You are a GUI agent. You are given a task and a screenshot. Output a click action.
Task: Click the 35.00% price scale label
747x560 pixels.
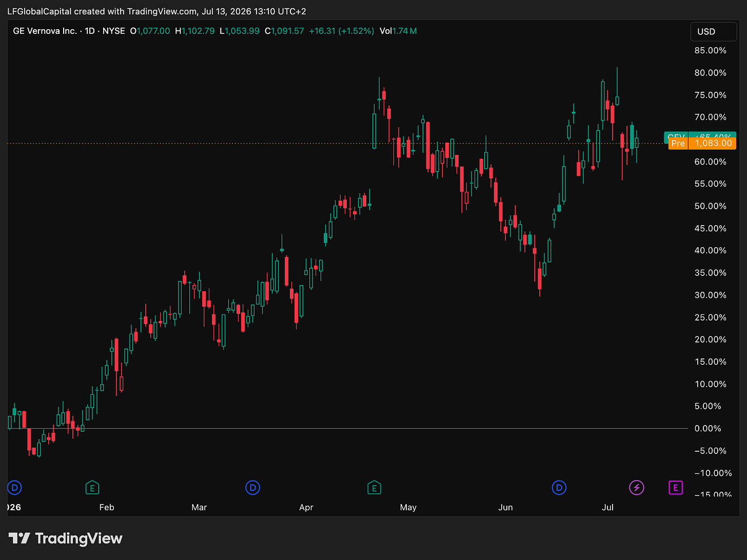point(711,273)
